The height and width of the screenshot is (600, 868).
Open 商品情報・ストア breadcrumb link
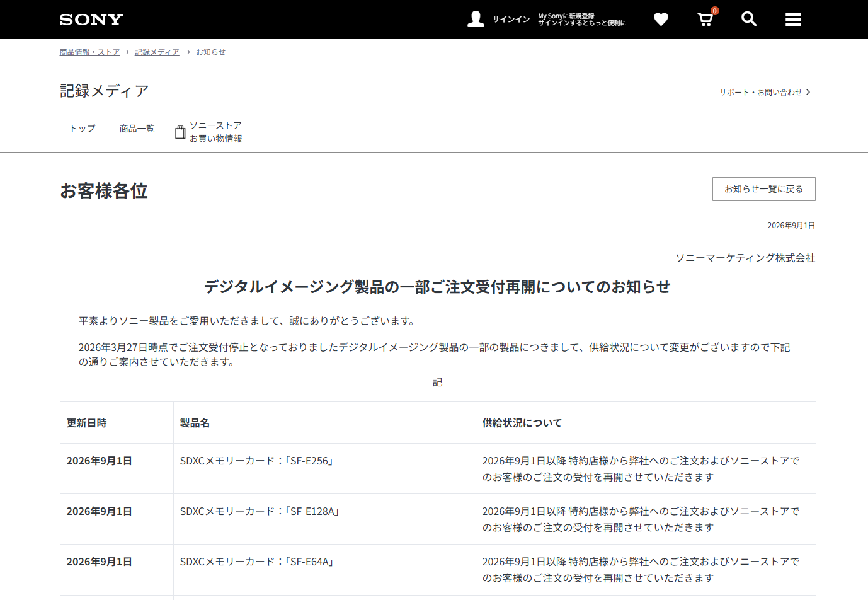[89, 52]
